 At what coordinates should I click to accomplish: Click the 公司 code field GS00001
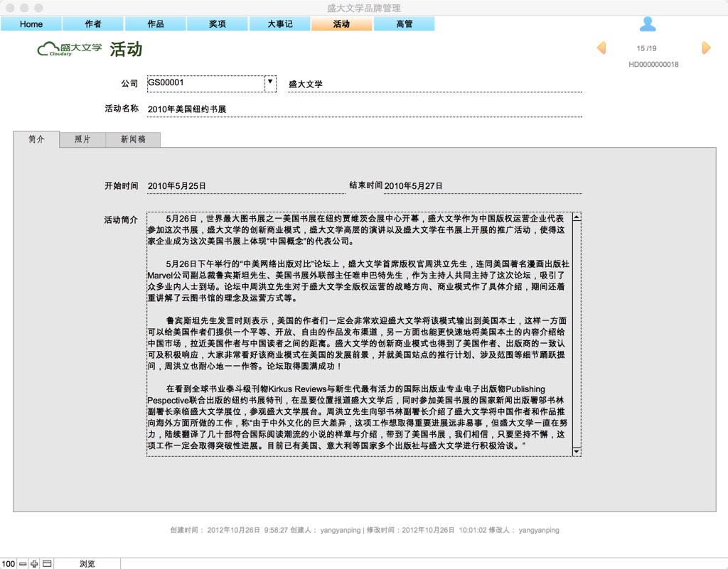point(205,83)
